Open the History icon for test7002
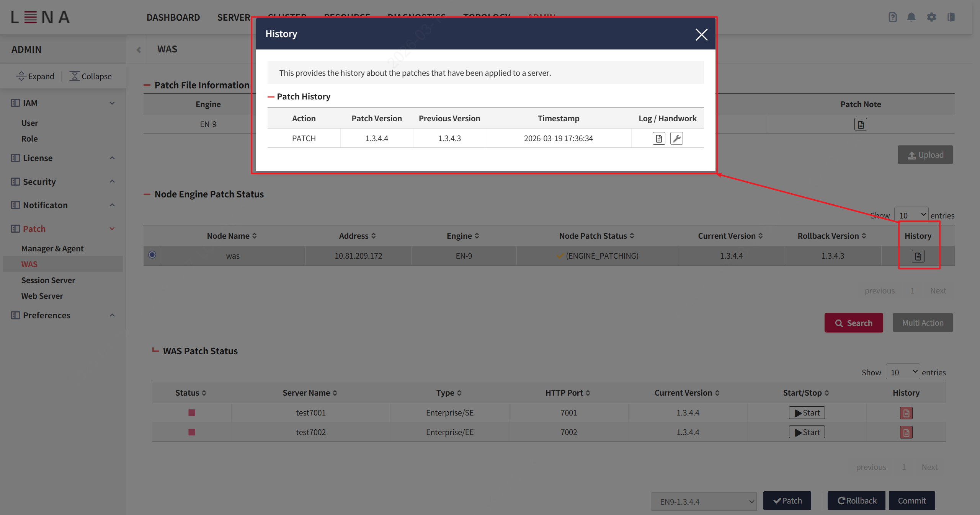 click(x=906, y=432)
